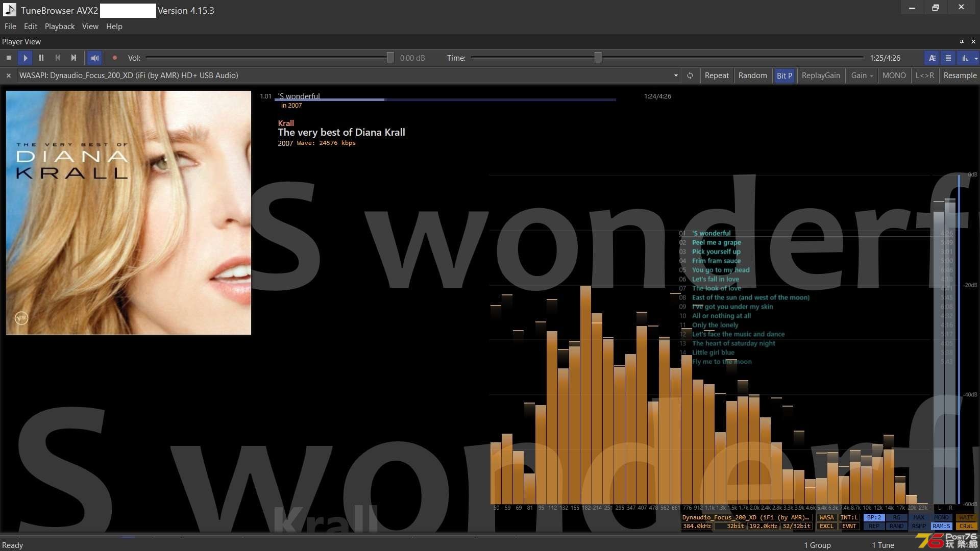Image resolution: width=980 pixels, height=551 pixels.
Task: Select track 06 Let's fall in love
Action: tap(715, 279)
